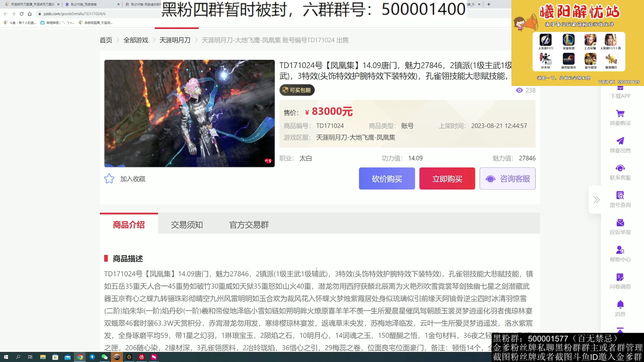Collapse the sidebar using the double-arrow chevron
644x362 pixels.
(x=596, y=200)
